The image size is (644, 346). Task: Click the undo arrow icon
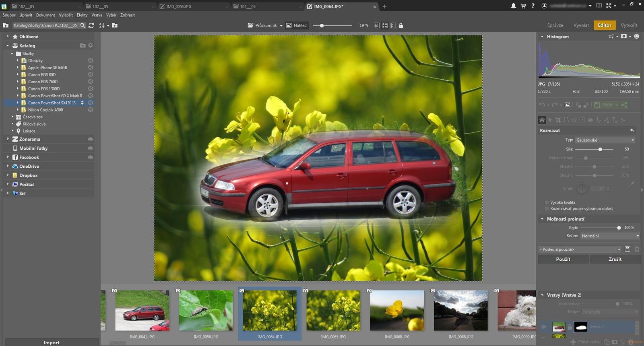pos(542,105)
